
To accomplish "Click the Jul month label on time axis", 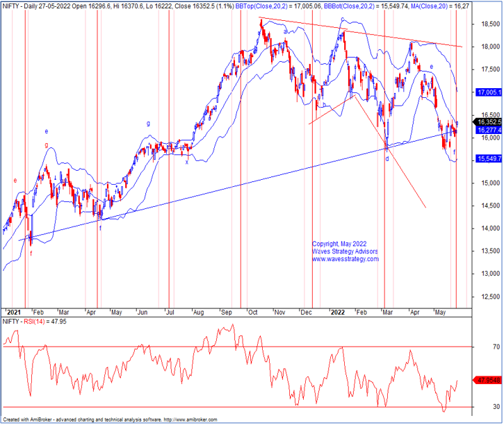I will [170, 312].
